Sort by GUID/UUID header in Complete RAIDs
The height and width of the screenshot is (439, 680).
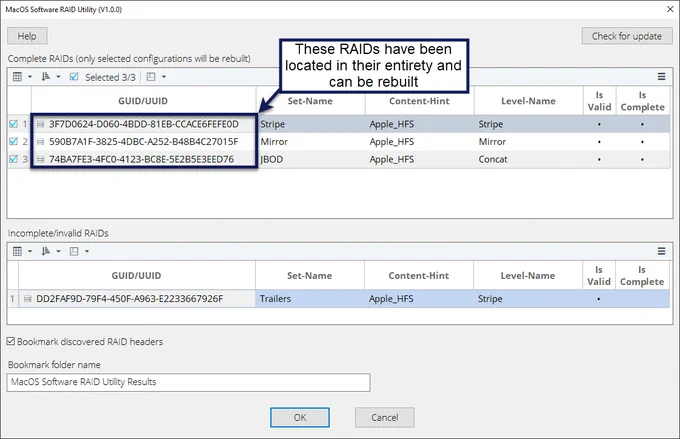pyautogui.click(x=143, y=101)
